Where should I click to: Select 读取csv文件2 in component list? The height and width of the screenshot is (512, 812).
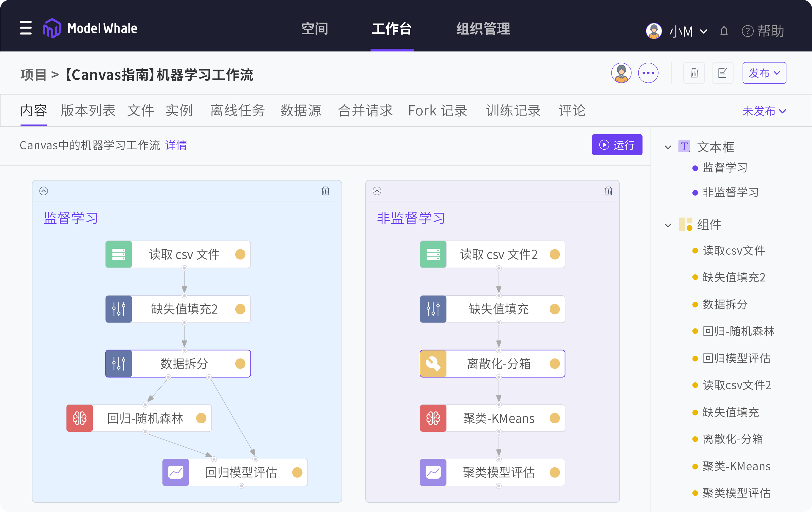coord(737,385)
